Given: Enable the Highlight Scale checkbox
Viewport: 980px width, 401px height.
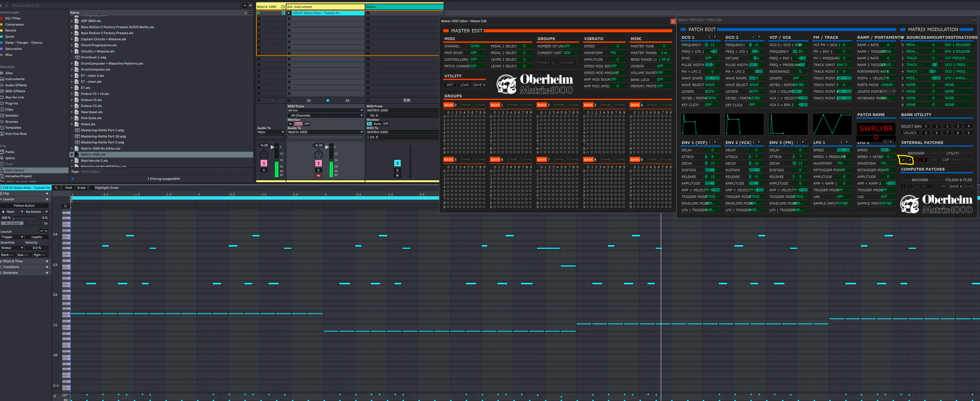Looking at the screenshot, I should coord(92,188).
